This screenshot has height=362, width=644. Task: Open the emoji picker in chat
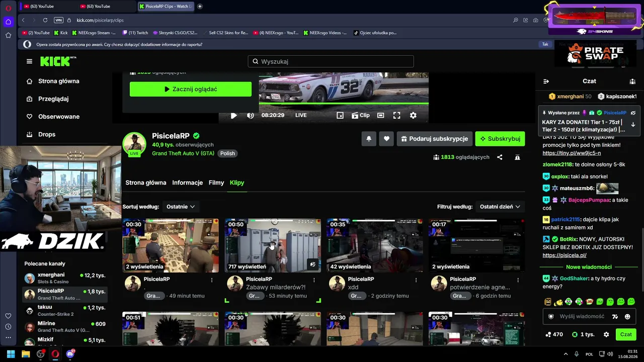[x=627, y=317]
